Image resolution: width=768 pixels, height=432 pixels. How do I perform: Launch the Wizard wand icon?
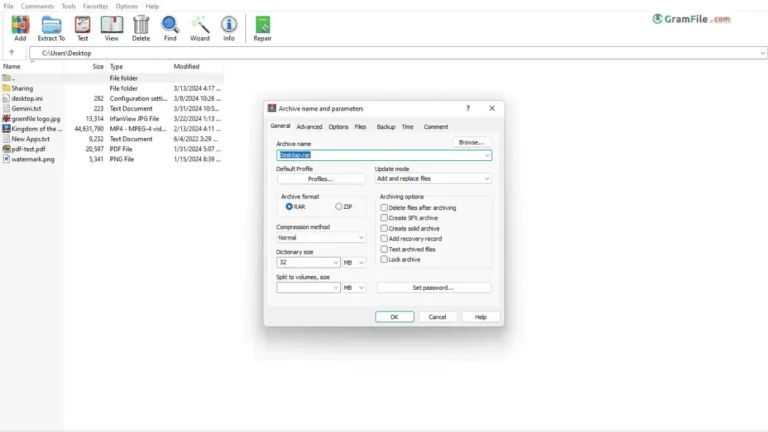[x=200, y=28]
